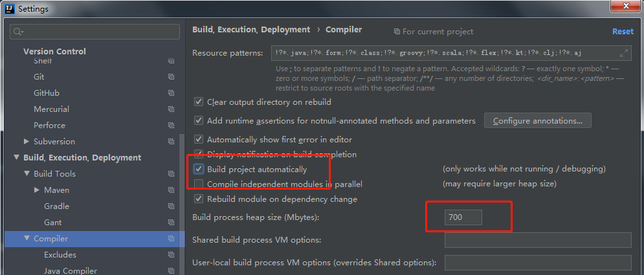This screenshot has width=644, height=275.
Task: Click the Shared build process VM options field
Action: (x=537, y=240)
